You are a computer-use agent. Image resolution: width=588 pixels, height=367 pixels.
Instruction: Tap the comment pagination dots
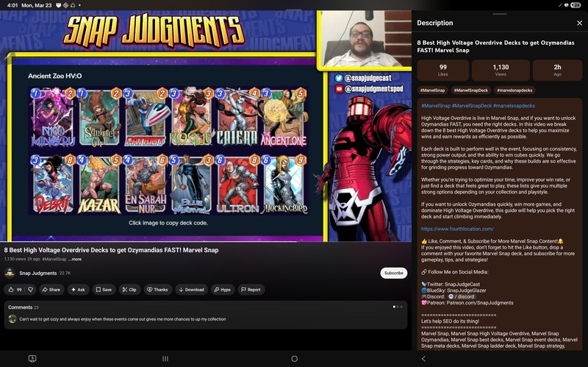click(398, 307)
